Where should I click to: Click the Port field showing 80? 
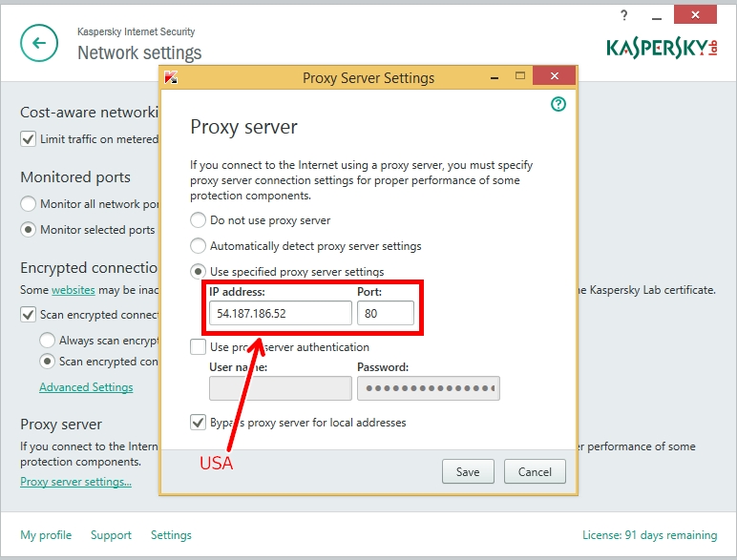(386, 313)
